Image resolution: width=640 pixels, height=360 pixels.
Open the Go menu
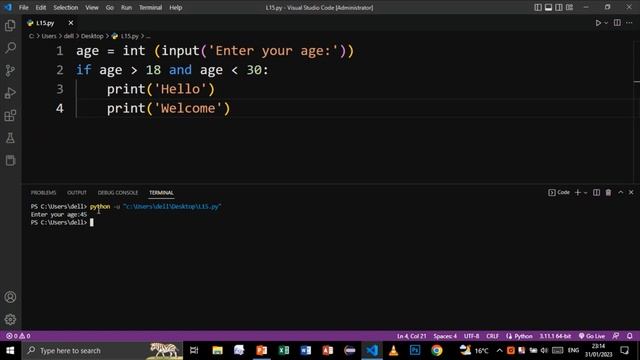[109, 7]
